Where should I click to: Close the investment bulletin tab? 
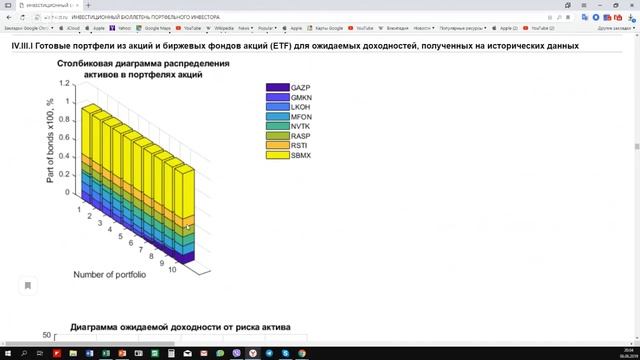tap(77, 5)
